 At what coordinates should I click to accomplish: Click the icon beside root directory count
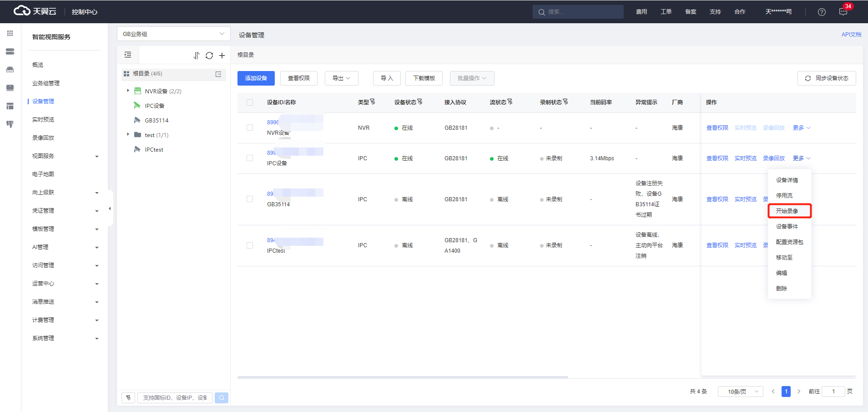[218, 74]
